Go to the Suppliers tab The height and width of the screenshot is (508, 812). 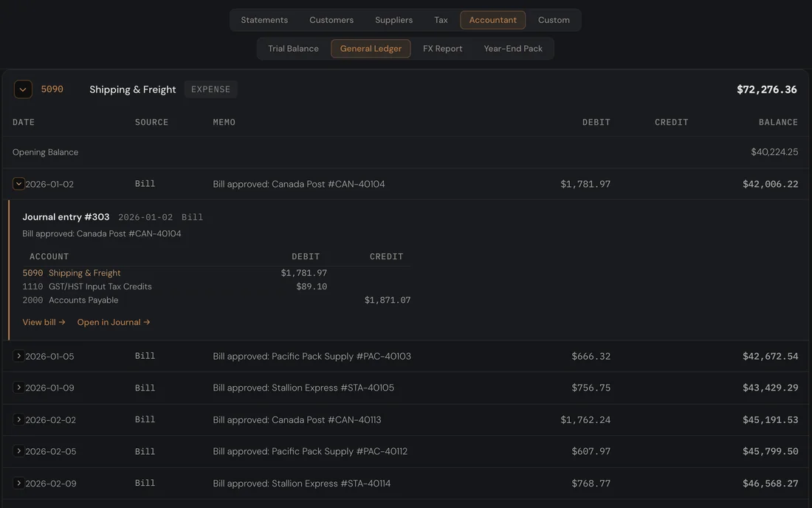point(393,20)
